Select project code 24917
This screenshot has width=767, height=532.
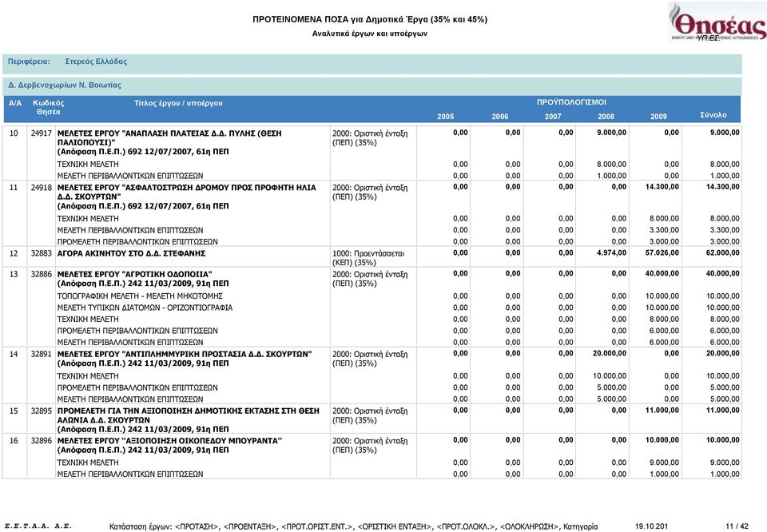[x=41, y=133]
